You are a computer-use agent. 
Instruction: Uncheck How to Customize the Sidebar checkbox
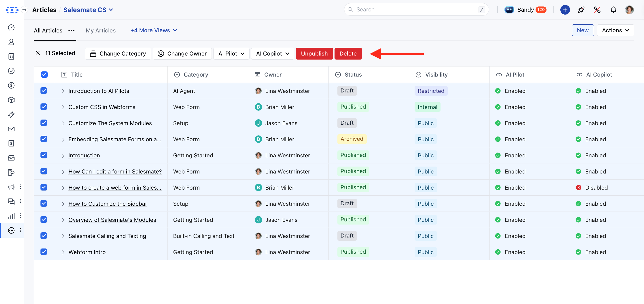(x=44, y=203)
